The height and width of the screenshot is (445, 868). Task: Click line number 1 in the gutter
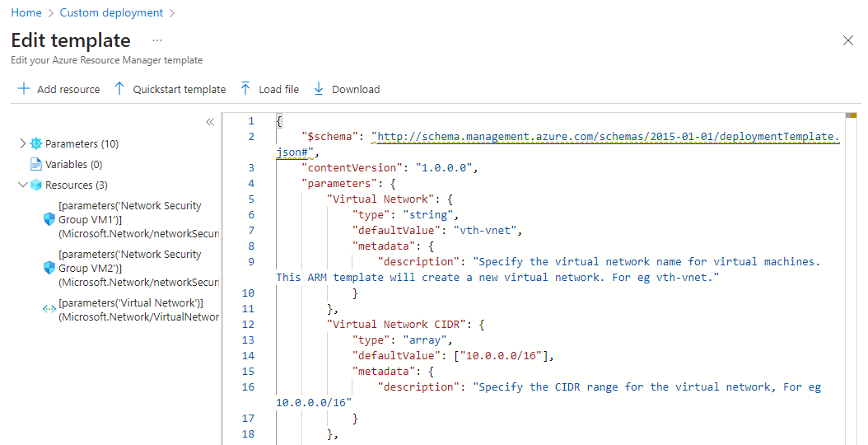[x=251, y=121]
